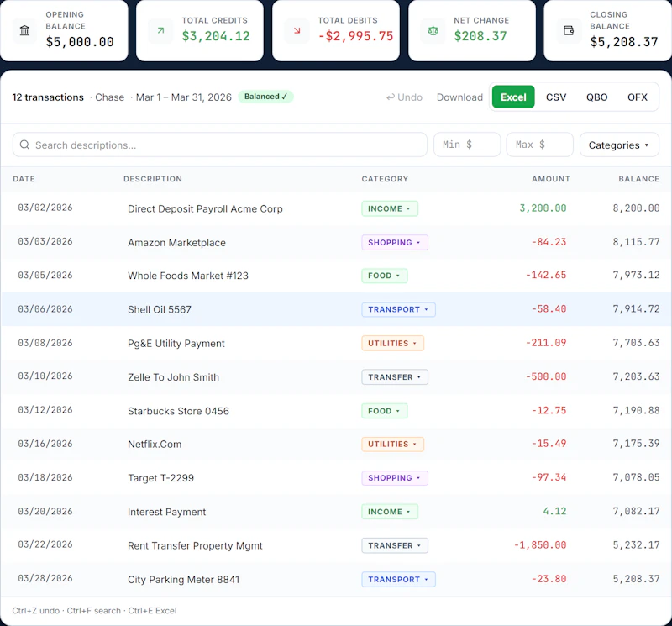
Task: Click the red down-arrow Total Debits icon
Action: pyautogui.click(x=297, y=30)
